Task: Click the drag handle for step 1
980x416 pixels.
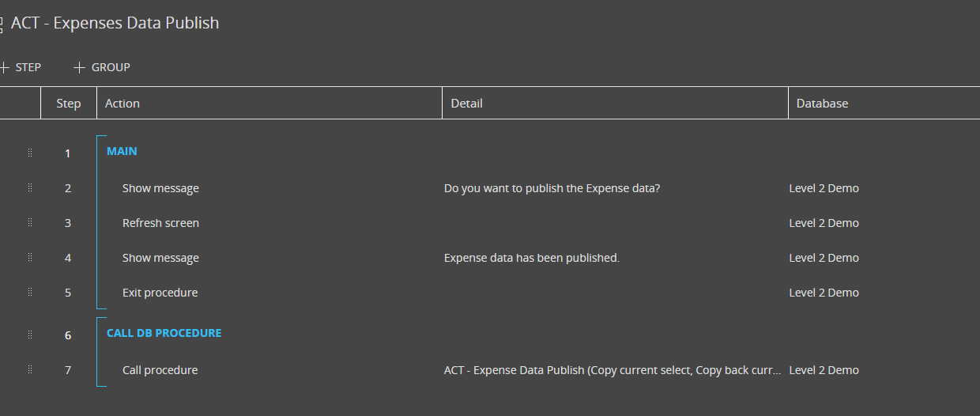Action: (x=30, y=153)
